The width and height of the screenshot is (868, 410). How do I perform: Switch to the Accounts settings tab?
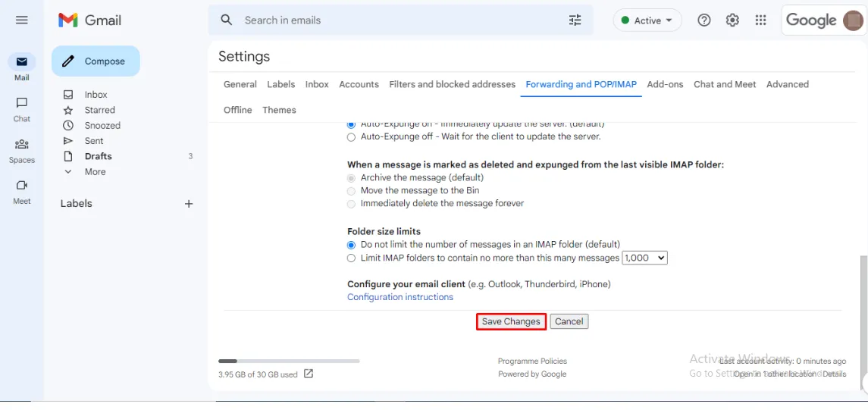point(359,84)
